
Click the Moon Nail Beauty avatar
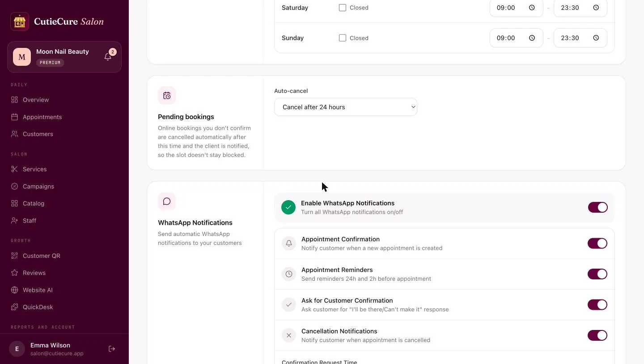[22, 57]
